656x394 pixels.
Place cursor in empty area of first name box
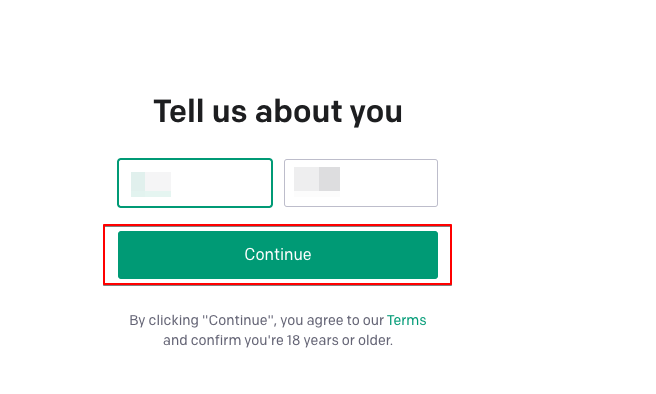click(222, 183)
